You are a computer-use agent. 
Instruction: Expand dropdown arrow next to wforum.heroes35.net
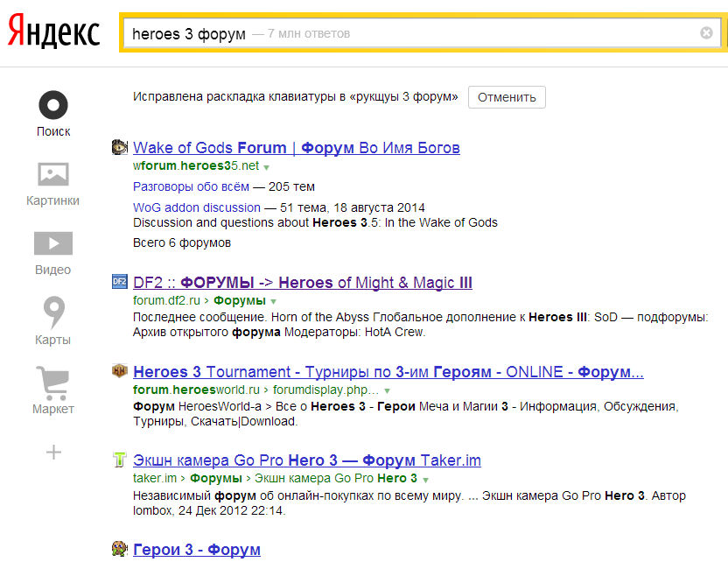click(267, 167)
